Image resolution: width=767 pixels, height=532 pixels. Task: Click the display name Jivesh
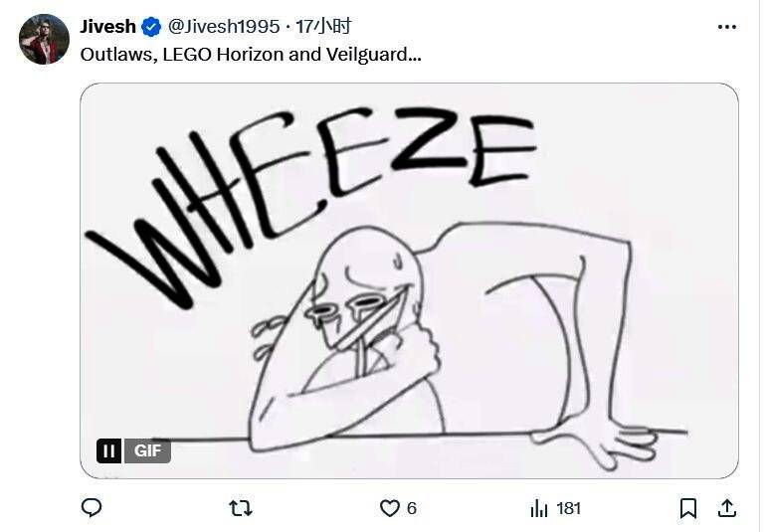[107, 27]
